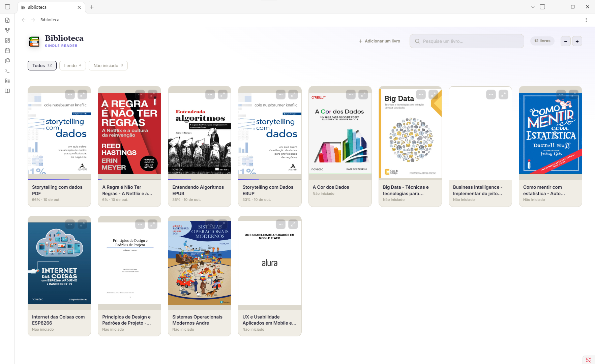
Task: Expand the Entendendo Algoritmos book card
Action: pos(222,95)
